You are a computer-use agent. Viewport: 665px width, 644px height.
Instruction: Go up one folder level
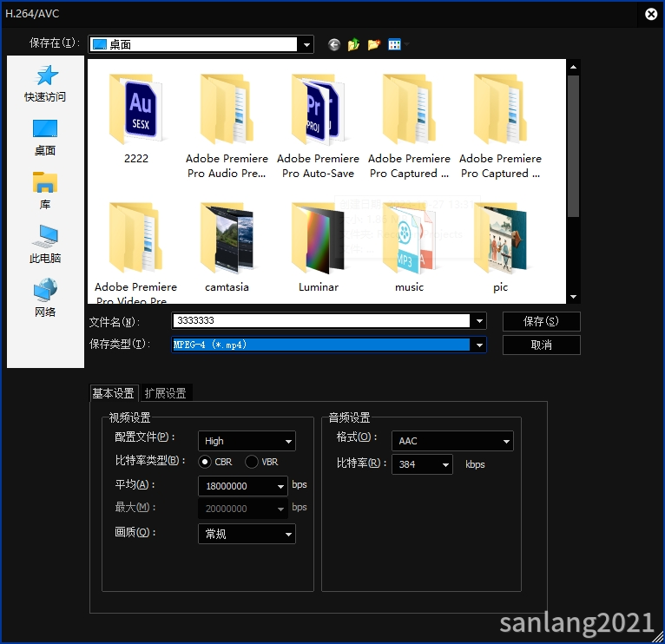[353, 44]
